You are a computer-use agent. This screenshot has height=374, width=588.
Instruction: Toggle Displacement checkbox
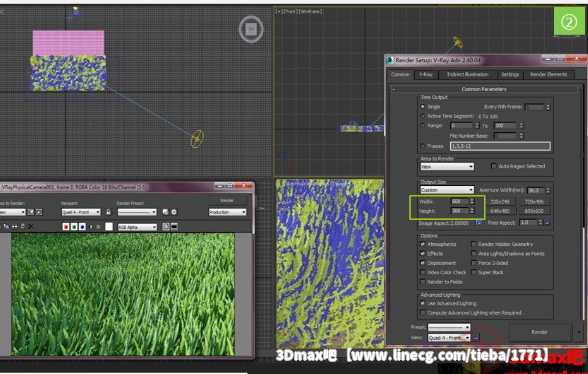423,263
